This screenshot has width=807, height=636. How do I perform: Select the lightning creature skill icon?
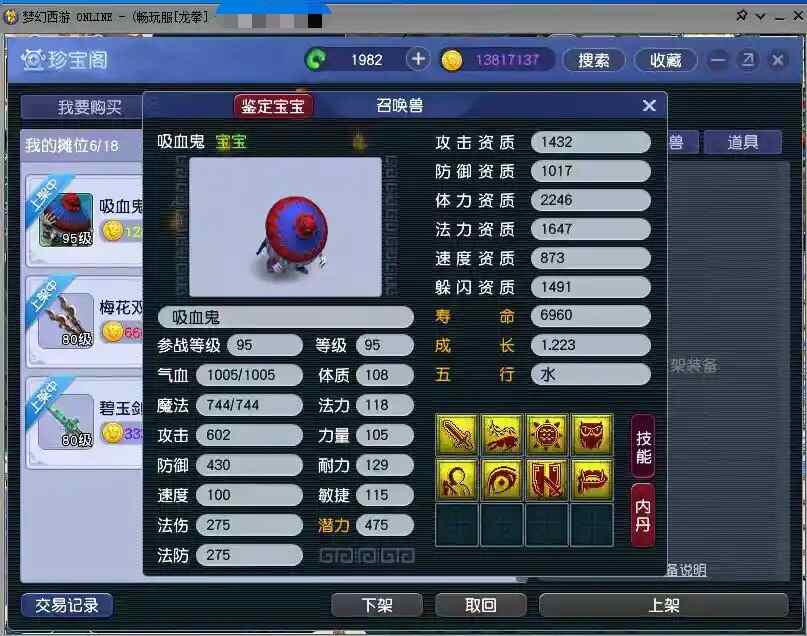pos(502,434)
